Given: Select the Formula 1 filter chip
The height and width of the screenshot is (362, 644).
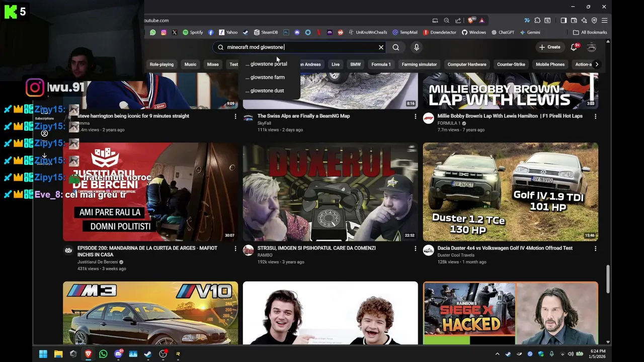Looking at the screenshot, I should coord(381,64).
